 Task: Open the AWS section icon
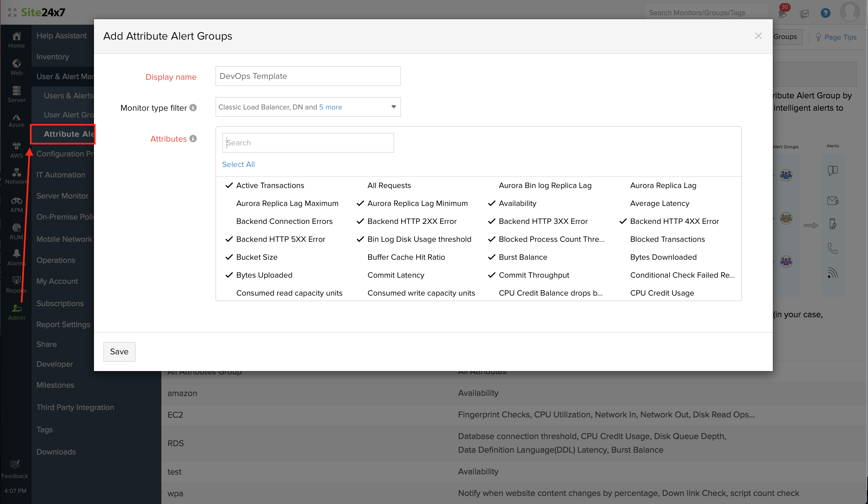coord(16,150)
